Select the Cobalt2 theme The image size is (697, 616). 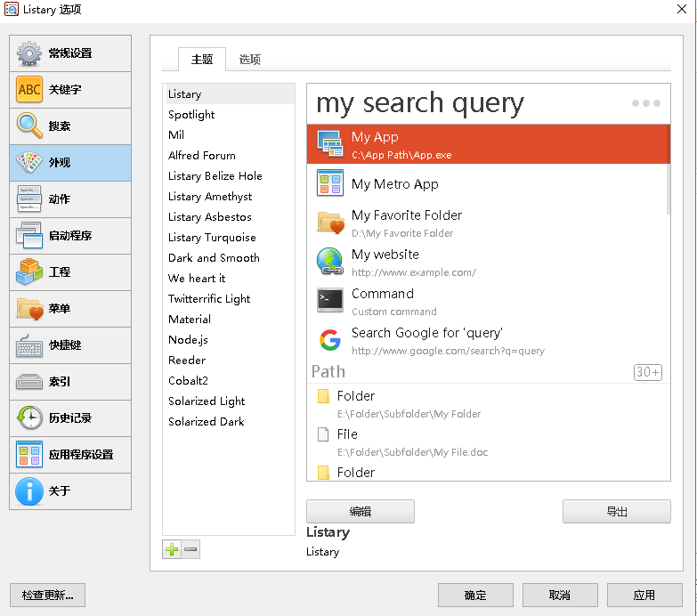(x=229, y=380)
